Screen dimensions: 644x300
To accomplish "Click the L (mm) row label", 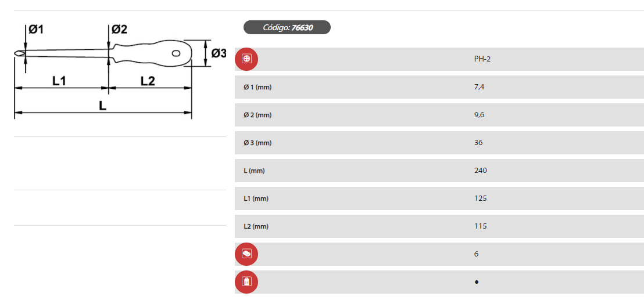I will [x=255, y=171].
